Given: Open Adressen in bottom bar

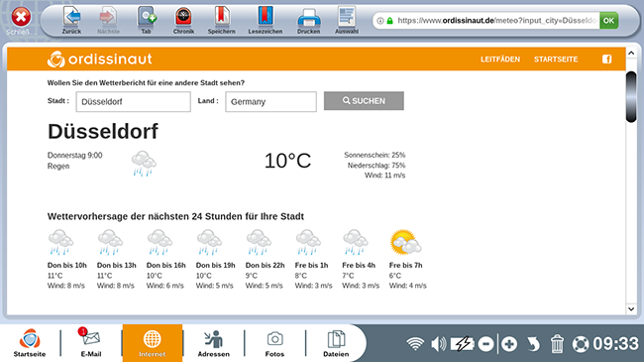Looking at the screenshot, I should [214, 343].
